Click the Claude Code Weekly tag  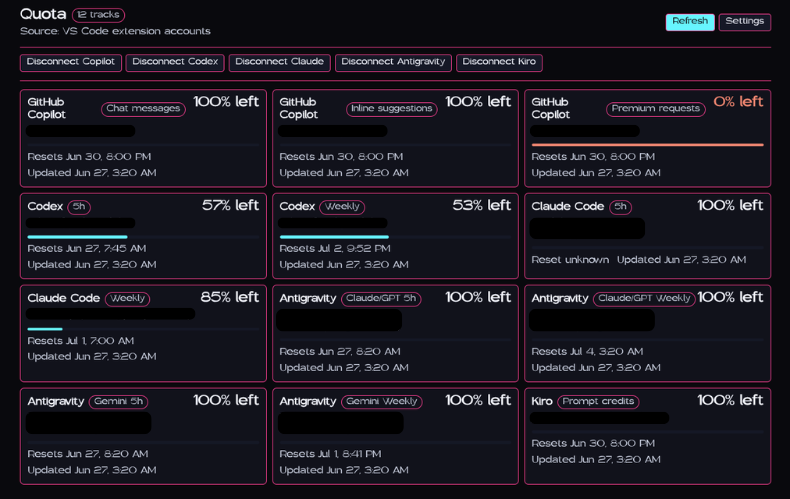pyautogui.click(x=127, y=298)
